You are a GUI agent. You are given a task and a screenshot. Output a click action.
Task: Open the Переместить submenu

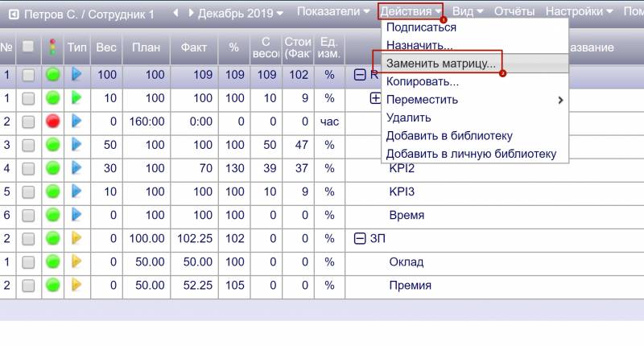[x=475, y=100]
